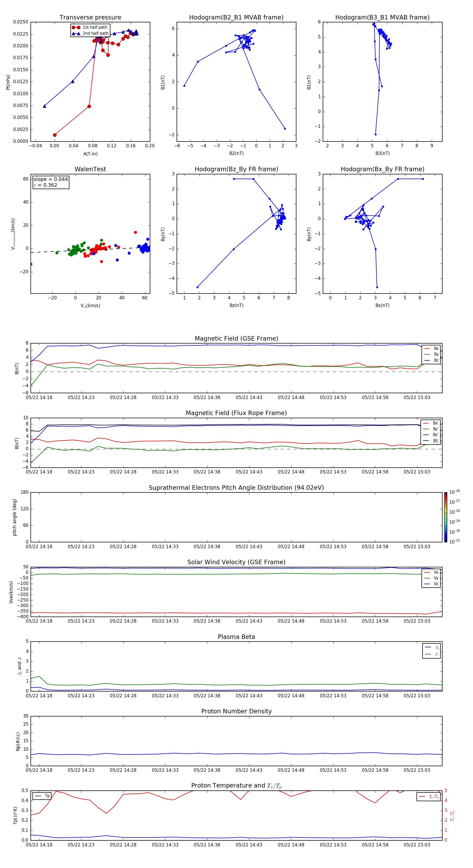Click '2nd half path' legend entry
Image resolution: width=473 pixels, height=868 pixels.
point(90,33)
